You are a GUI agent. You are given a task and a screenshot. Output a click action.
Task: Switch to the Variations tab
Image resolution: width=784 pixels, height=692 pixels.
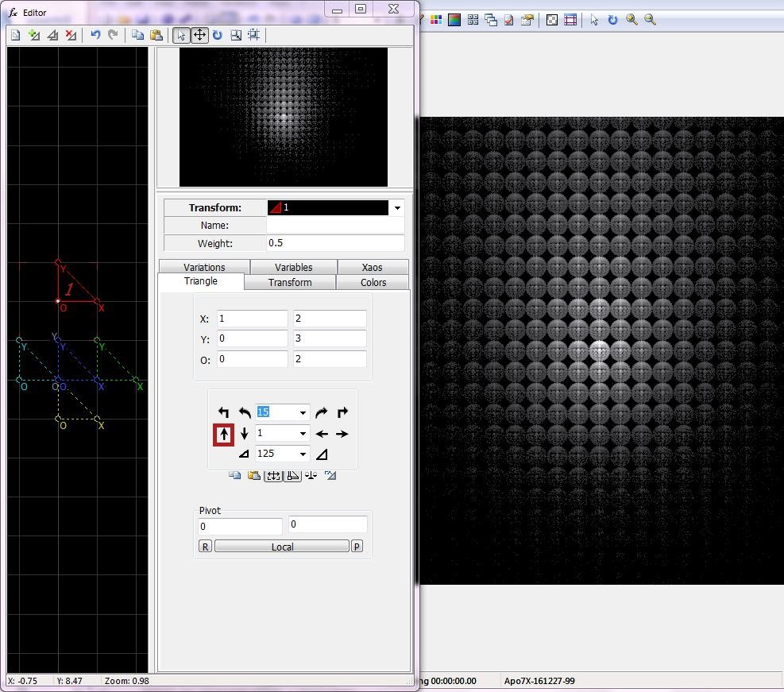[204, 267]
